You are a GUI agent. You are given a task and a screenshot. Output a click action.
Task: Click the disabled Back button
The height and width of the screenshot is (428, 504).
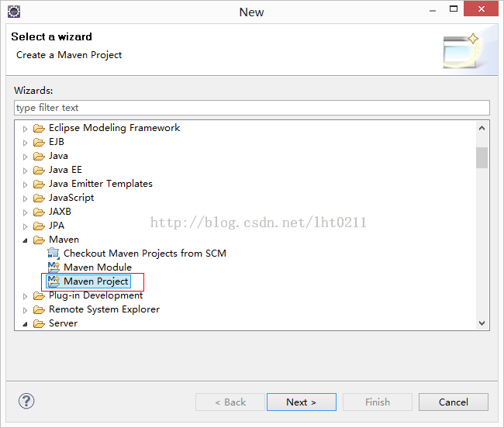[230, 402]
